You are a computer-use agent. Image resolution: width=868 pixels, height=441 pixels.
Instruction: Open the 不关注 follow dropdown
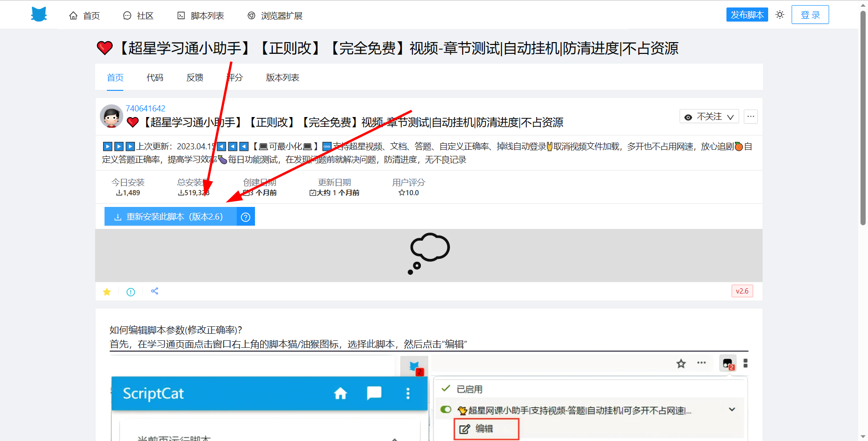(709, 117)
